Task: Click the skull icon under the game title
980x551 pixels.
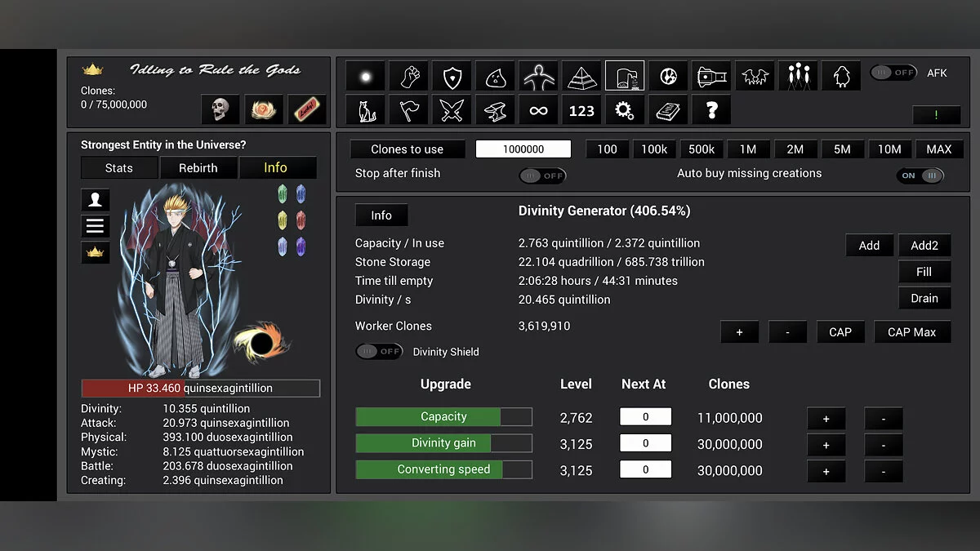Action: tap(219, 109)
